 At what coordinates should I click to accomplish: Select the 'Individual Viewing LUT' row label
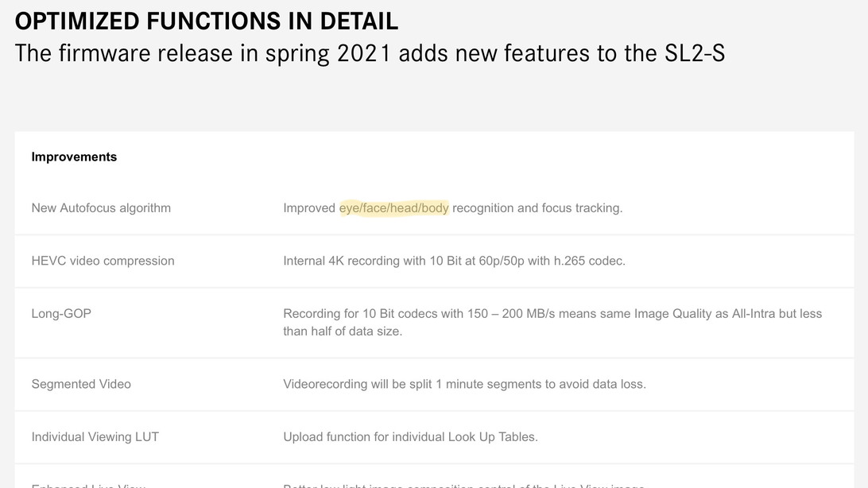[95, 437]
